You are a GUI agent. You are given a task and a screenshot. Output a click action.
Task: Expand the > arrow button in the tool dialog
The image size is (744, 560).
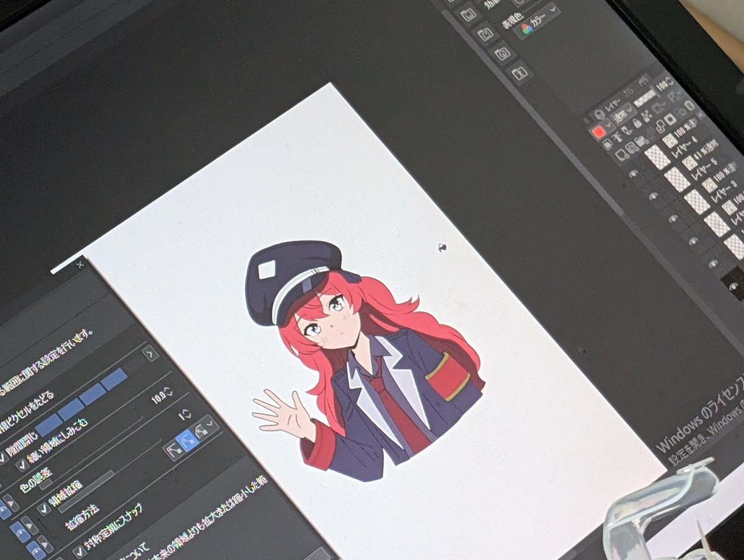click(151, 354)
